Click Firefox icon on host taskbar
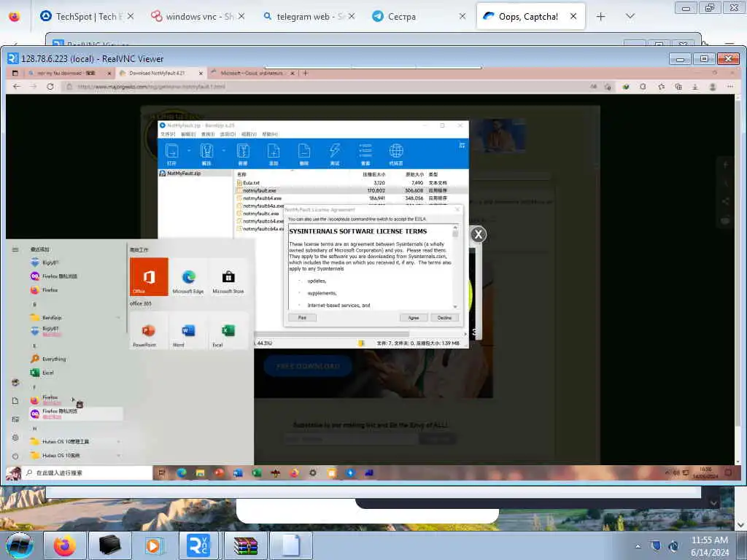The image size is (747, 560). click(x=64, y=545)
